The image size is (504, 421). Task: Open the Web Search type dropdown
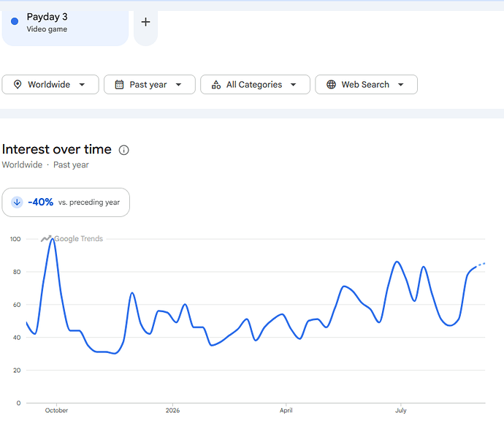(x=366, y=85)
